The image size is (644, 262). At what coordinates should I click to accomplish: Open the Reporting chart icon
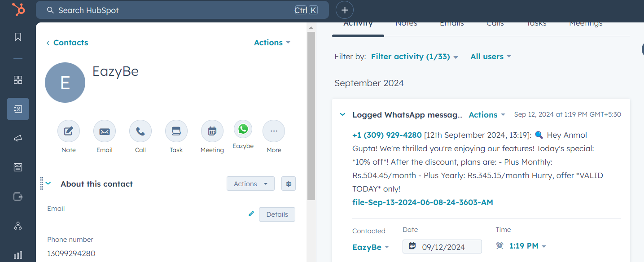(x=18, y=255)
